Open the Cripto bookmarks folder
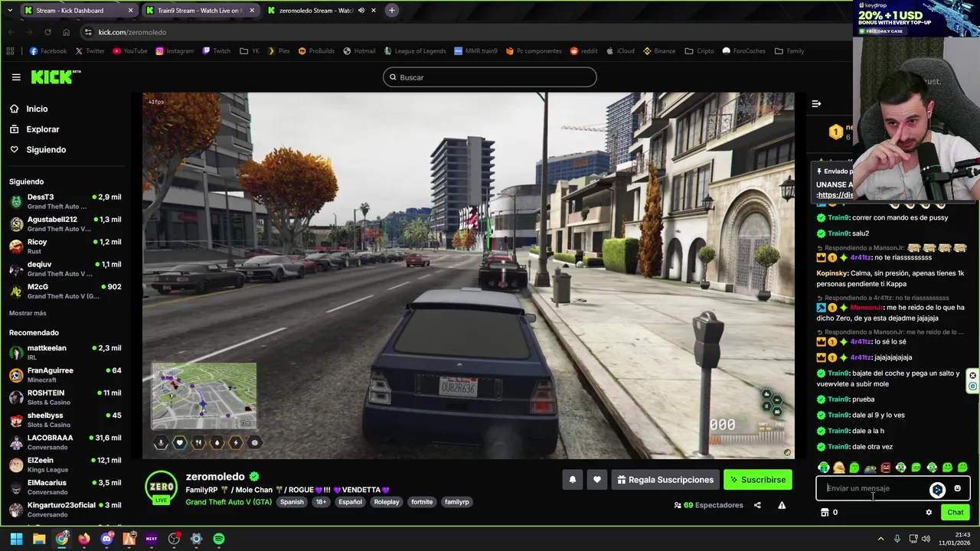This screenshot has width=980, height=551. click(x=699, y=51)
